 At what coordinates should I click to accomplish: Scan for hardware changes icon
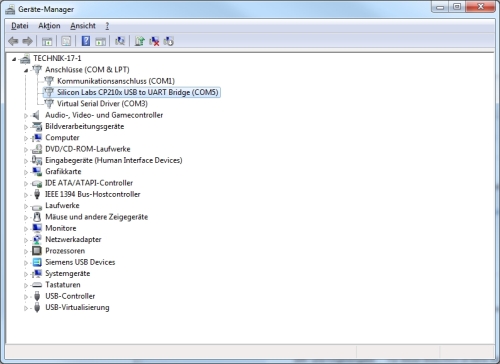pos(120,41)
